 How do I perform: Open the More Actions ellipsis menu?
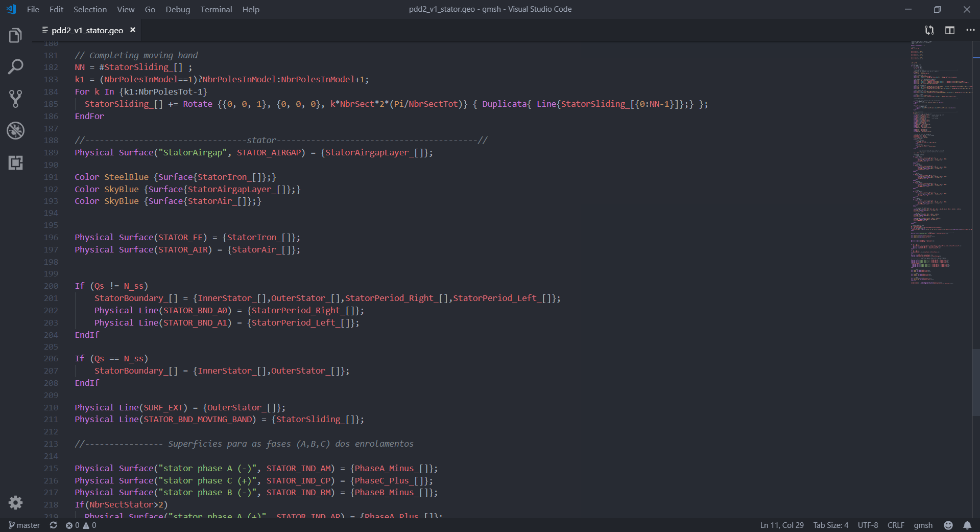click(x=970, y=30)
